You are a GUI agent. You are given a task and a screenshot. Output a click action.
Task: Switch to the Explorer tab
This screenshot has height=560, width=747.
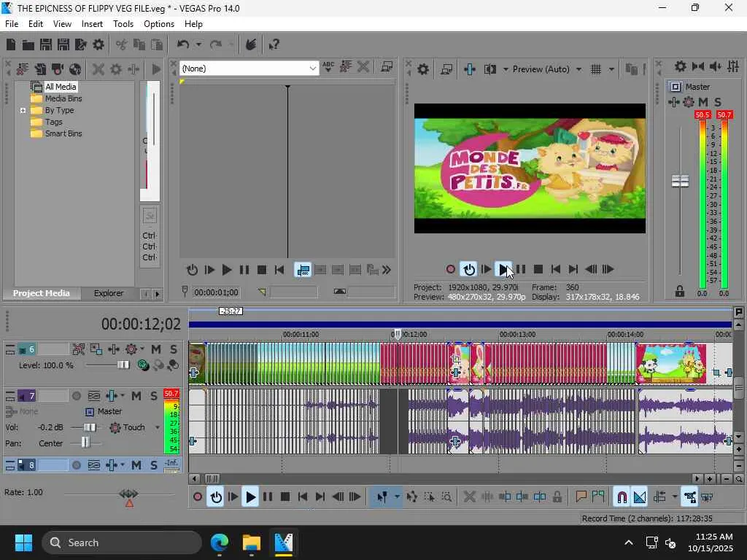tap(109, 293)
